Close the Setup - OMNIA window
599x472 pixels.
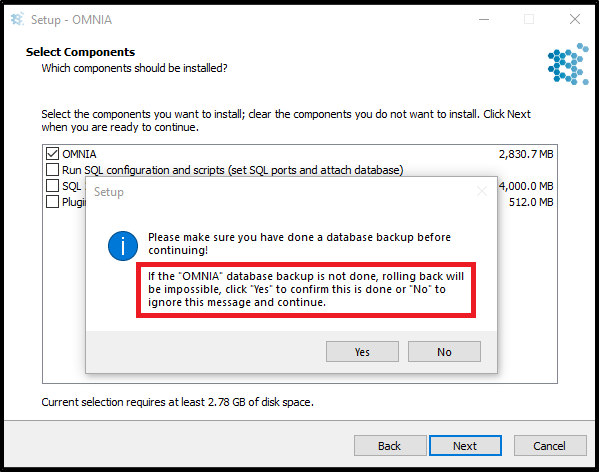(575, 19)
